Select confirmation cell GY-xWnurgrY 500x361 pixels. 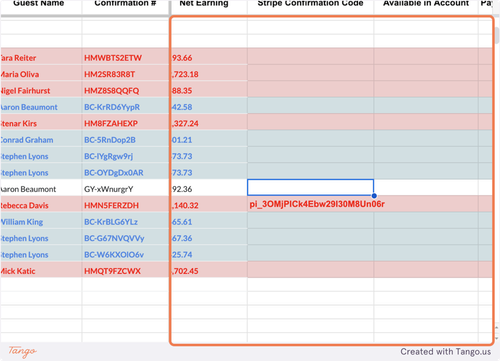pos(125,187)
